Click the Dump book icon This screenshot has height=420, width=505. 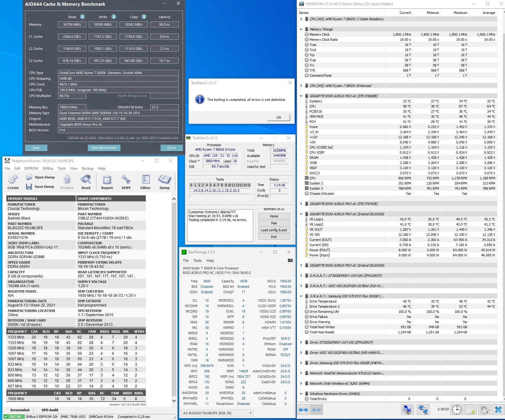pos(165,179)
